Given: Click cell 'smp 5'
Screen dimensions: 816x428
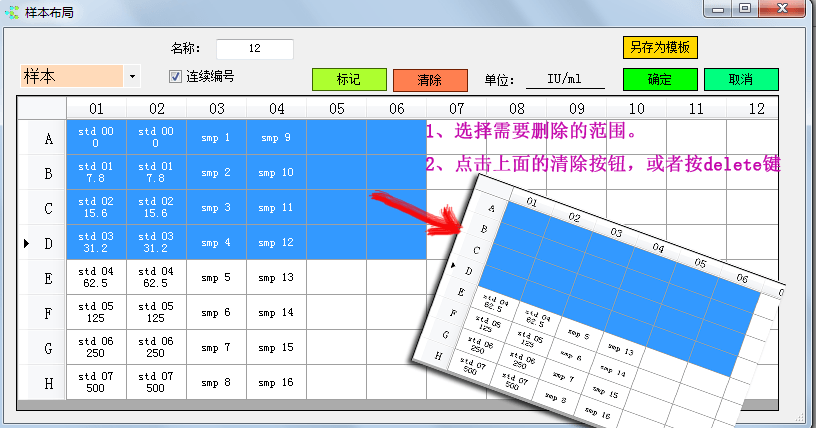Looking at the screenshot, I should click(216, 278).
